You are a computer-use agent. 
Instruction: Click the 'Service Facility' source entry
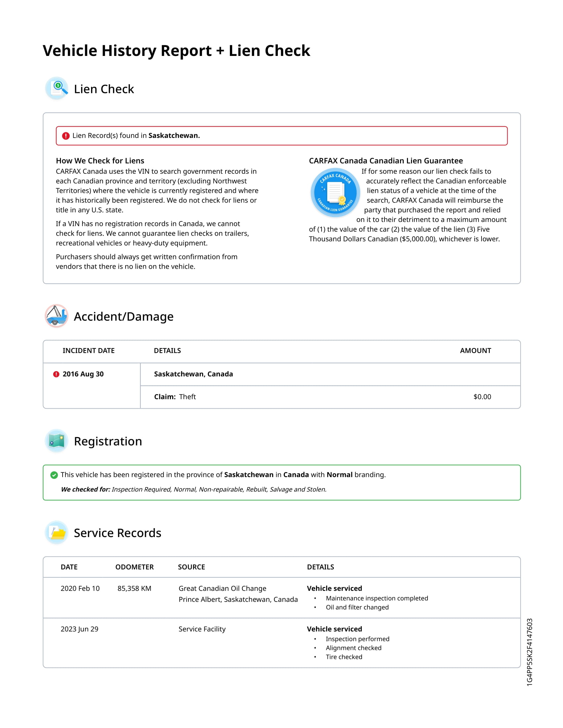[x=202, y=629]
